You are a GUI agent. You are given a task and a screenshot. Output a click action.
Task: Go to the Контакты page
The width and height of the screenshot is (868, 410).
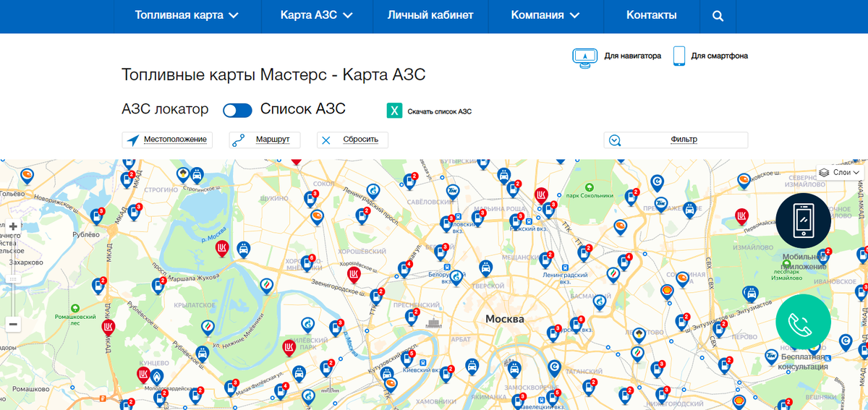pos(652,16)
